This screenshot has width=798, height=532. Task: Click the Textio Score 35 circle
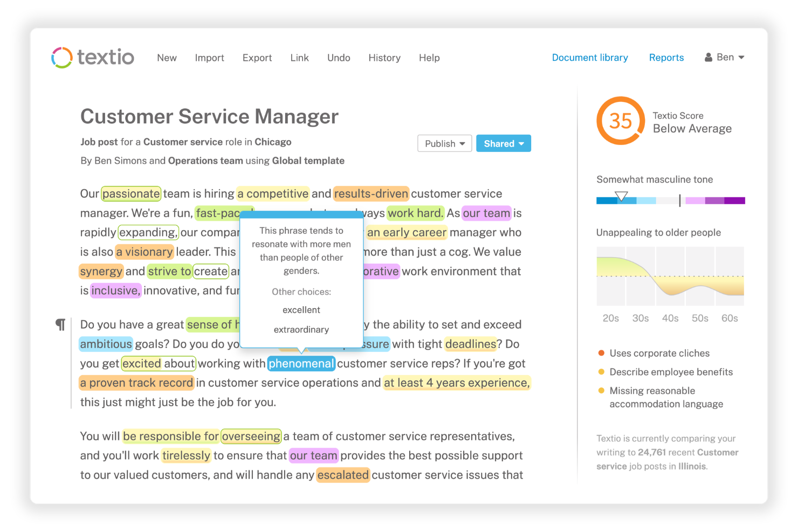point(621,121)
